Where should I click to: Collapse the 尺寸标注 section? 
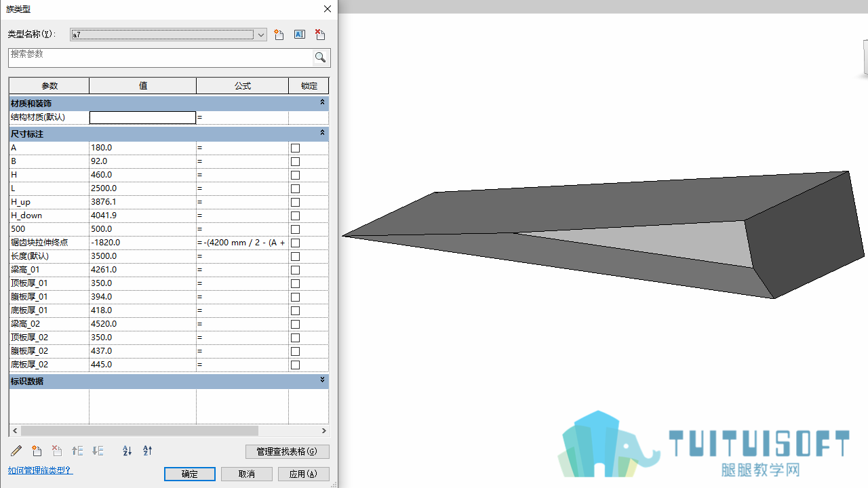click(x=323, y=133)
